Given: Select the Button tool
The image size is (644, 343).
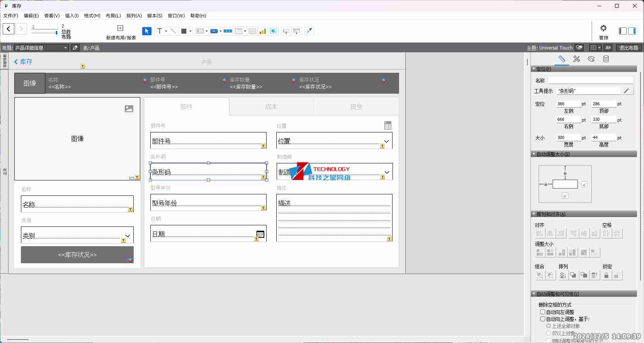Looking at the screenshot, I should 214,31.
